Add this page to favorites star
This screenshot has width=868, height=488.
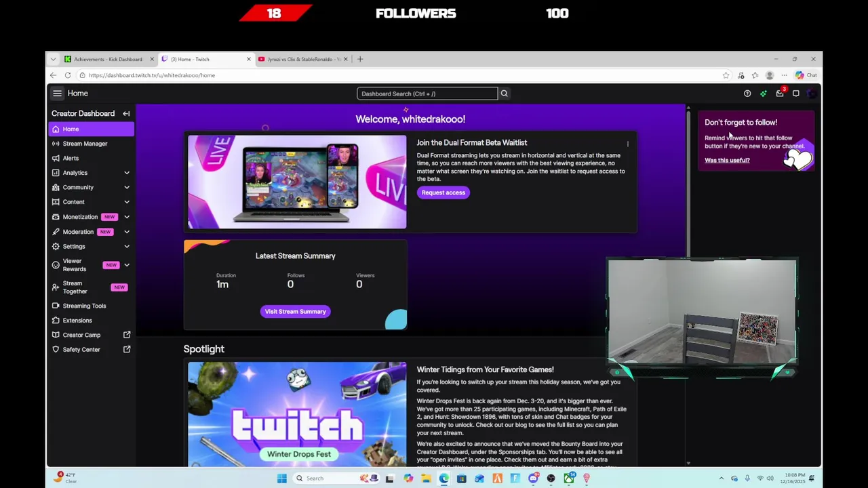[x=726, y=75]
